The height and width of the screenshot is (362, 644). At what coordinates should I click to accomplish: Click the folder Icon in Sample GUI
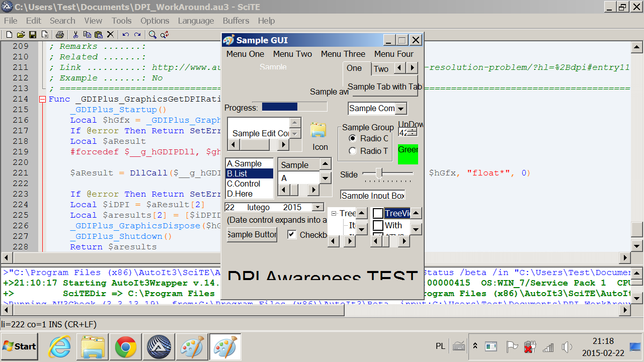pyautogui.click(x=318, y=130)
